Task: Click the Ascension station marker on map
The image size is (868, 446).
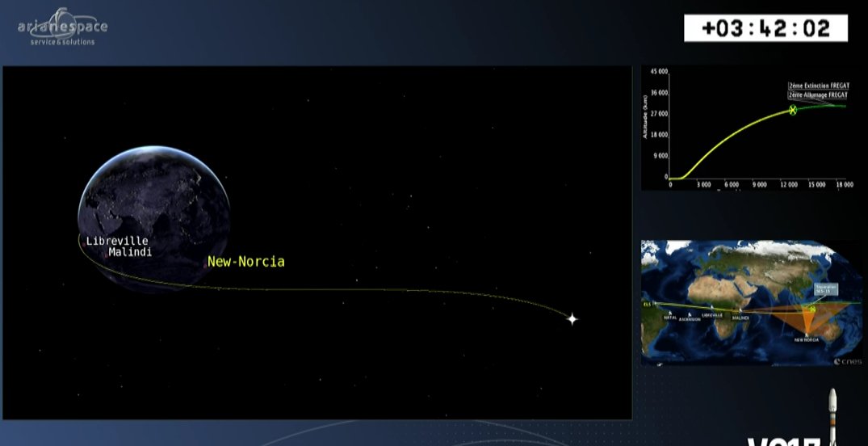Action: click(x=690, y=314)
